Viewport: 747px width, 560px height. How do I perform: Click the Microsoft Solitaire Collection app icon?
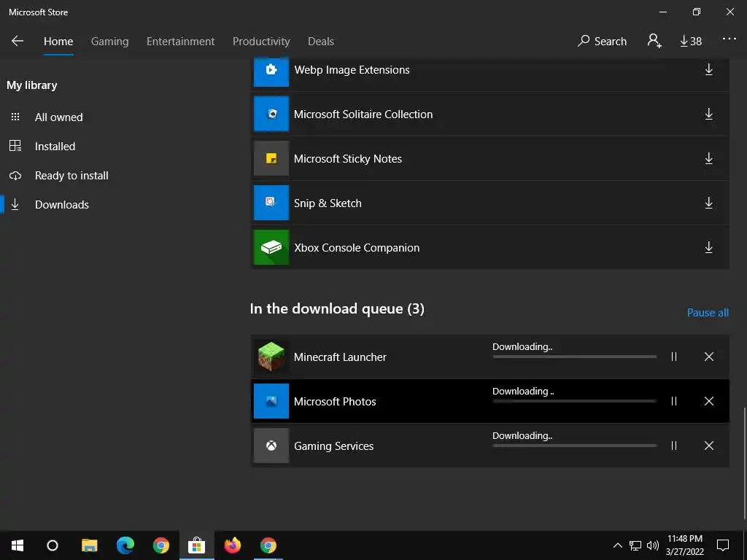point(271,114)
